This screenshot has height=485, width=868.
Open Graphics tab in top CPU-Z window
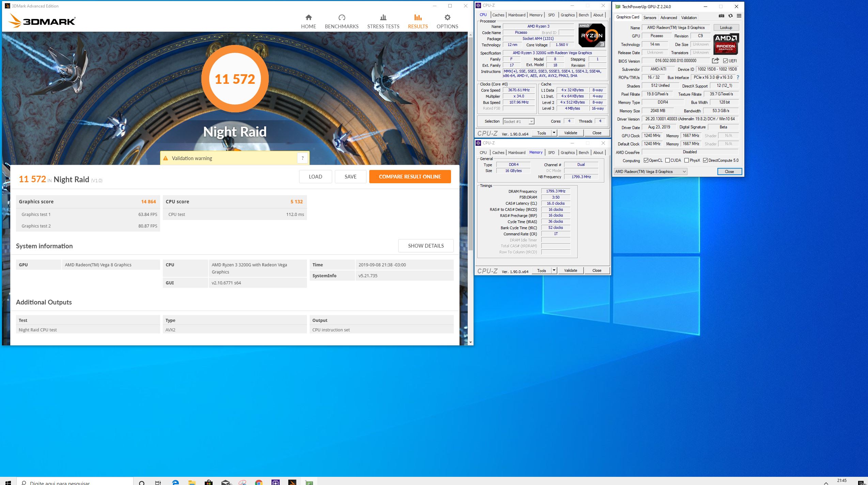click(568, 15)
